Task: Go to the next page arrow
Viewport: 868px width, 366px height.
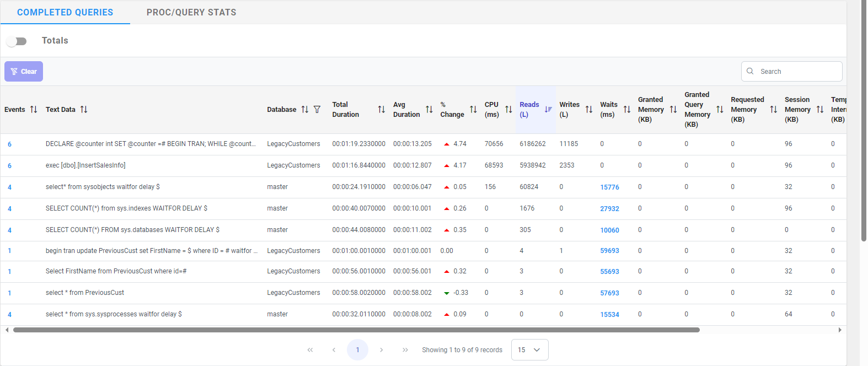Action: (x=381, y=350)
